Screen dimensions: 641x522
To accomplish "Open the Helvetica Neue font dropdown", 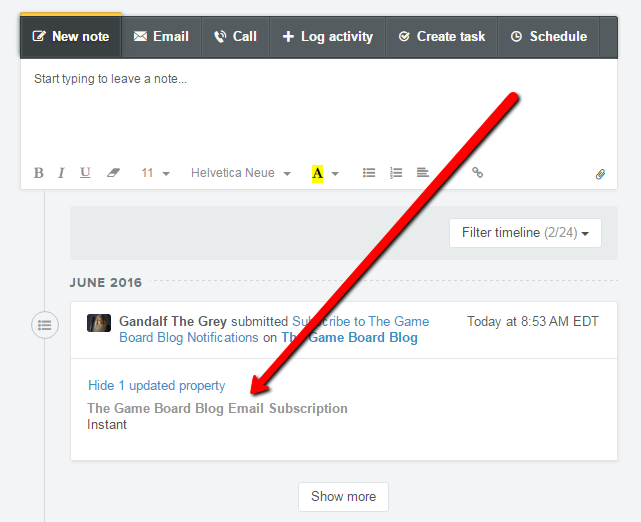I will tap(241, 173).
